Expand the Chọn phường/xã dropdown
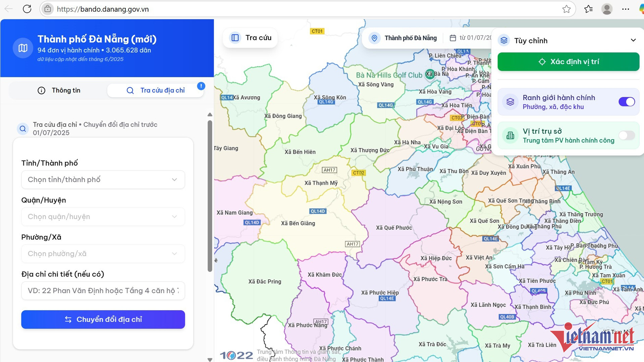 coord(103,254)
